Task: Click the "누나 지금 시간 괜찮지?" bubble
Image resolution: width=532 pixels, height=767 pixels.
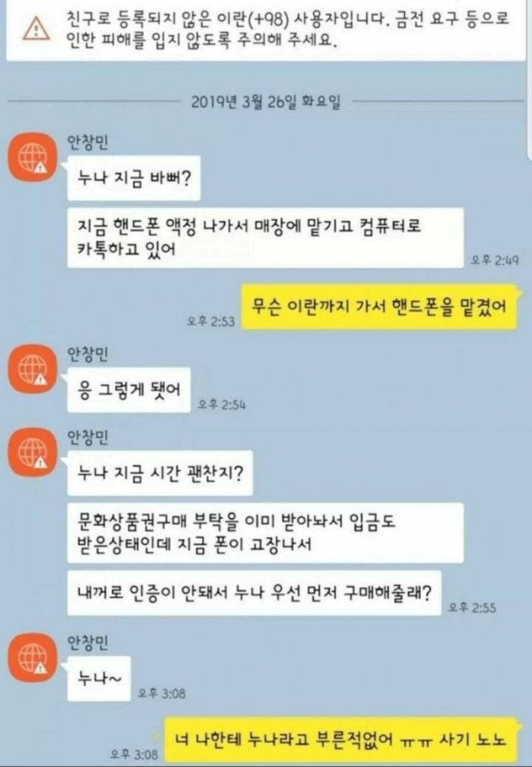Action: (160, 473)
